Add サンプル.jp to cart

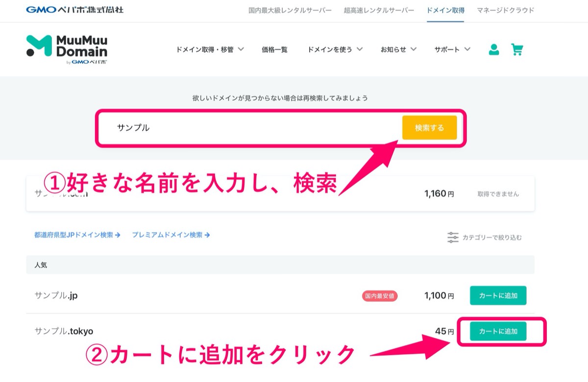pyautogui.click(x=498, y=296)
